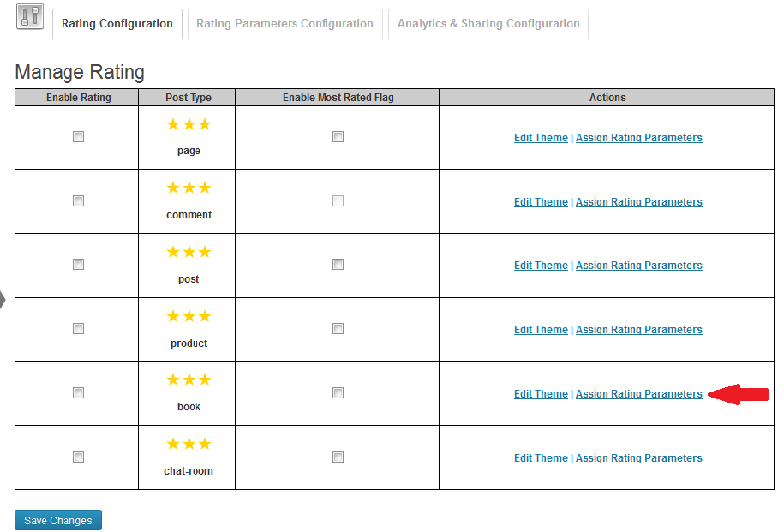Screen dimensions: 784x532
Task: Open Edit Theme for book
Action: coord(541,394)
